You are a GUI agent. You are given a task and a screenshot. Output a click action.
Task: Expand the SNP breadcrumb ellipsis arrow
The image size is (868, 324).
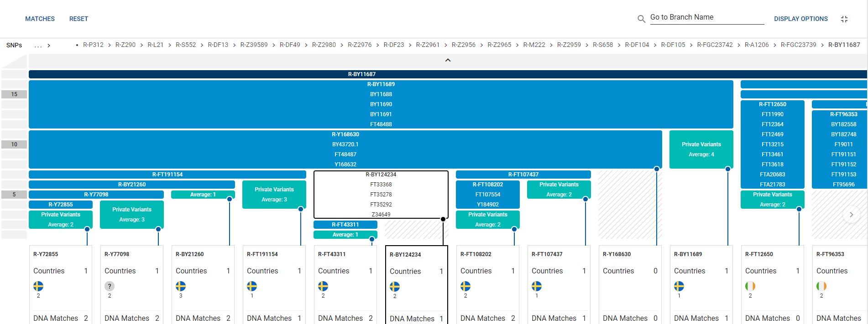click(x=49, y=46)
